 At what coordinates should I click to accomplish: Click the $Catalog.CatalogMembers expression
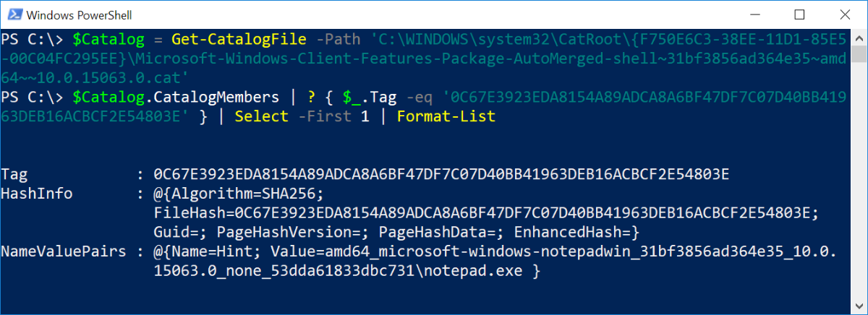tap(150, 97)
